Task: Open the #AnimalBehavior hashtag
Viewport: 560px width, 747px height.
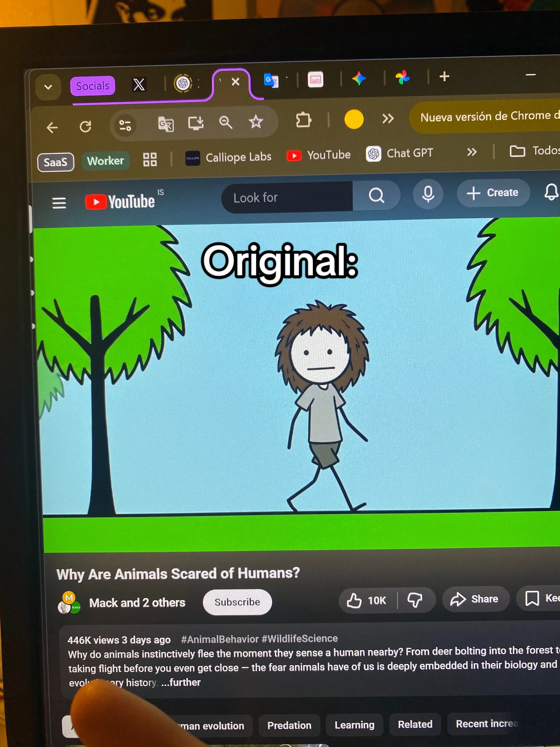Action: click(x=220, y=639)
